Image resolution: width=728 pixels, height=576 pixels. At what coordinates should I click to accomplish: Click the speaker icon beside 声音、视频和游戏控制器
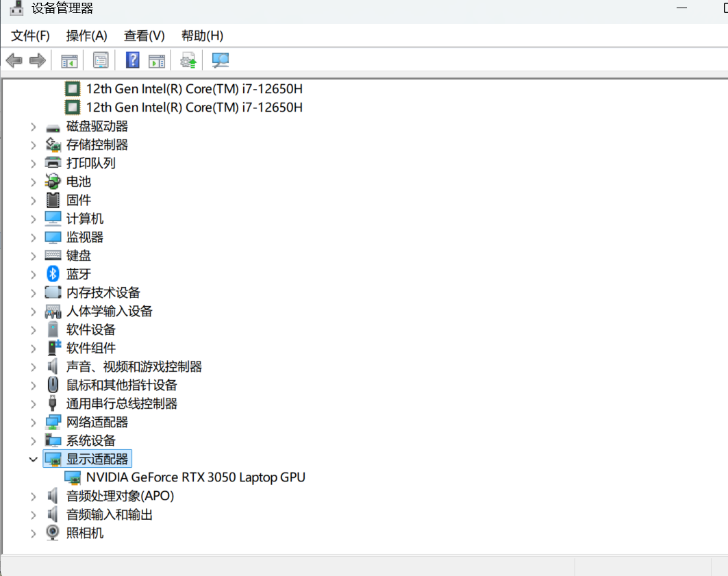pos(53,366)
